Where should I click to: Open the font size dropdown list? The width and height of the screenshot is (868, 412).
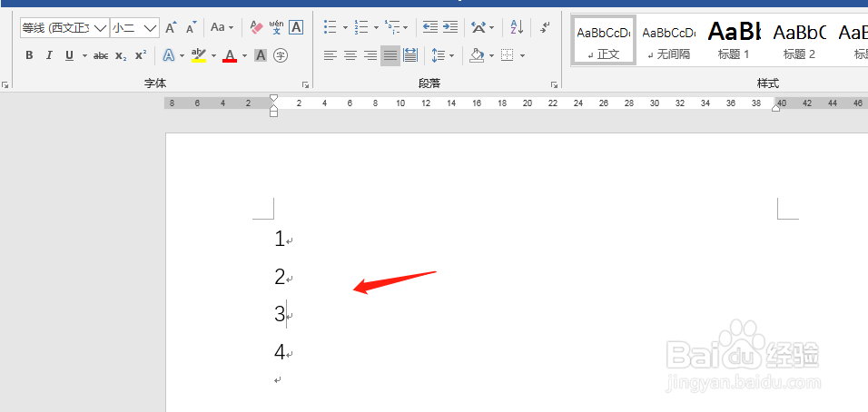[x=150, y=27]
